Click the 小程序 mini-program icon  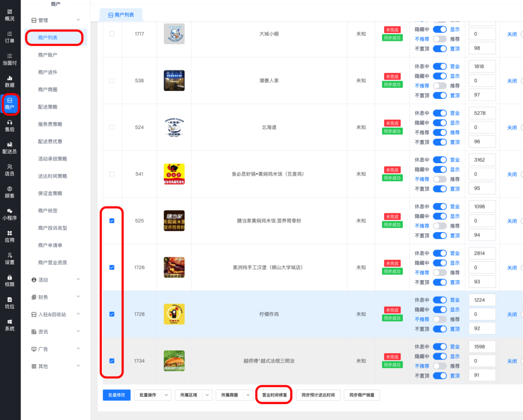10,214
